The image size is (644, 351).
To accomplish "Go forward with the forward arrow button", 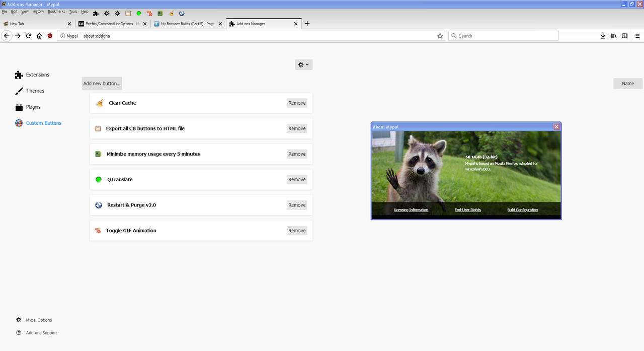I will coord(18,36).
